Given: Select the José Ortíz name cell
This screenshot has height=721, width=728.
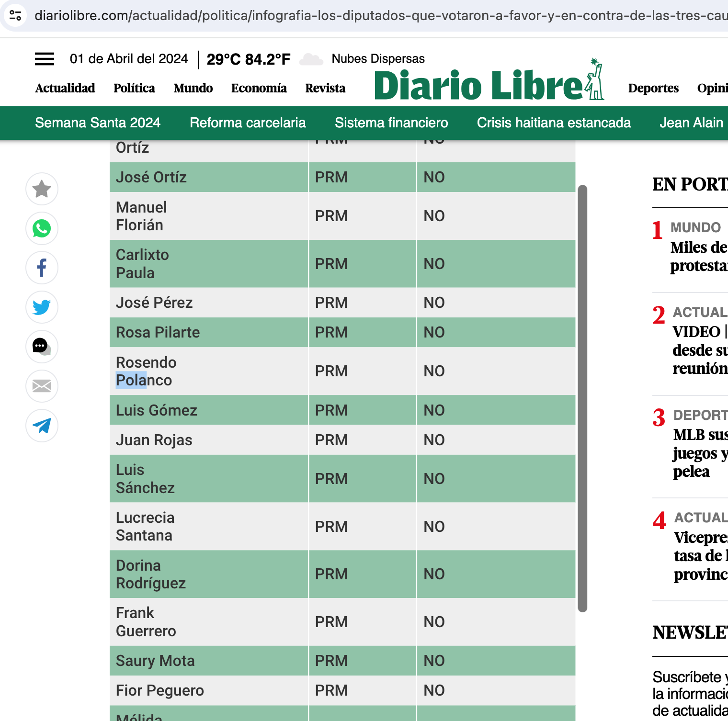Looking at the screenshot, I should click(209, 177).
